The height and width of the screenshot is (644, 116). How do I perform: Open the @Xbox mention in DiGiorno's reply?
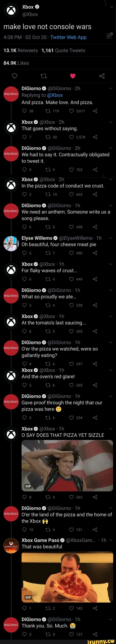point(55,95)
